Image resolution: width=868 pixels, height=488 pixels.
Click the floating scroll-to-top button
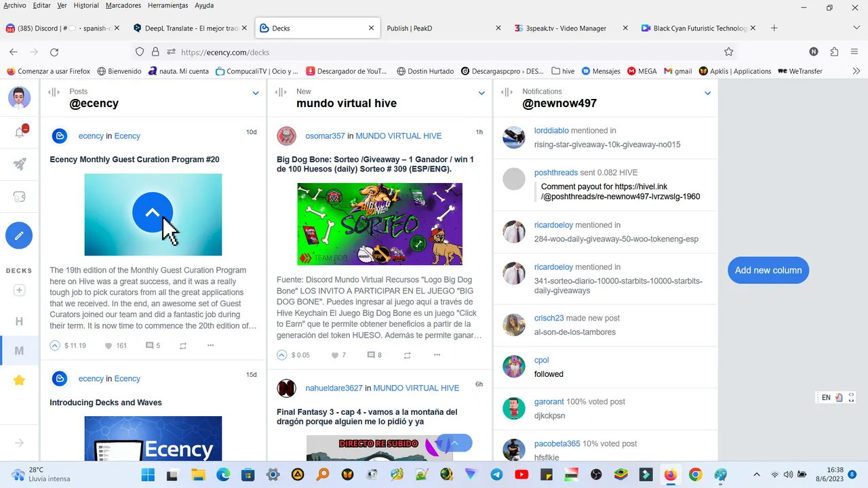(454, 443)
